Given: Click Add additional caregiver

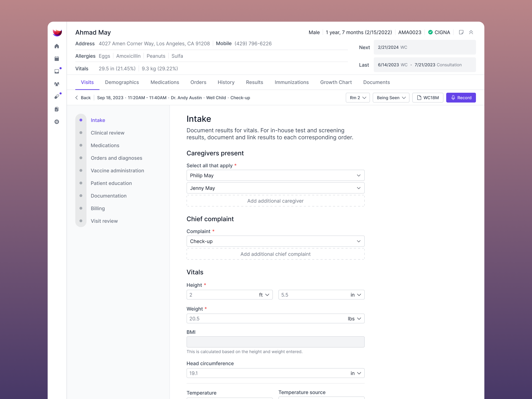Looking at the screenshot, I should coord(275,201).
